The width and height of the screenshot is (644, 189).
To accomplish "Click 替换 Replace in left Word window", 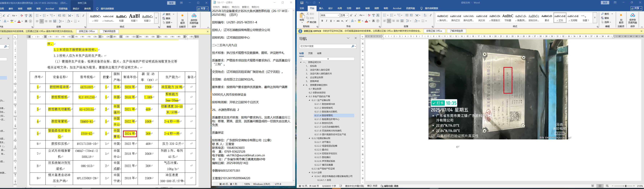I will [x=166, y=18].
